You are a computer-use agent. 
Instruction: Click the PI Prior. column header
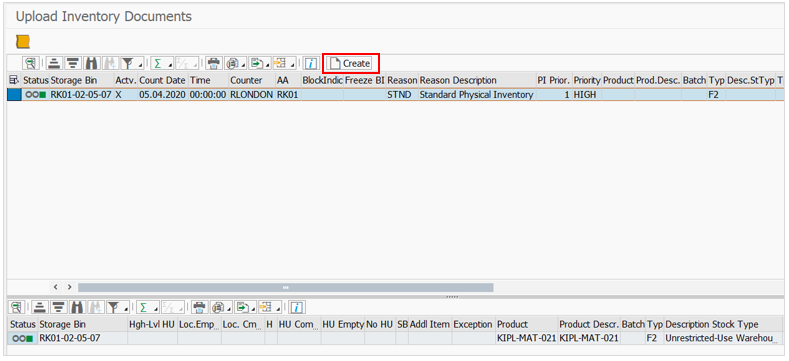(554, 80)
